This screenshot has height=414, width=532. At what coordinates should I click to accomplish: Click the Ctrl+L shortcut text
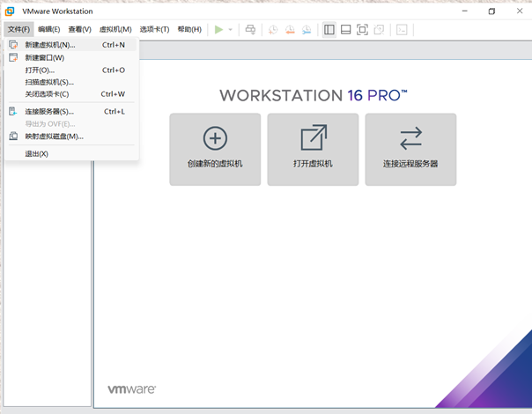click(x=115, y=111)
